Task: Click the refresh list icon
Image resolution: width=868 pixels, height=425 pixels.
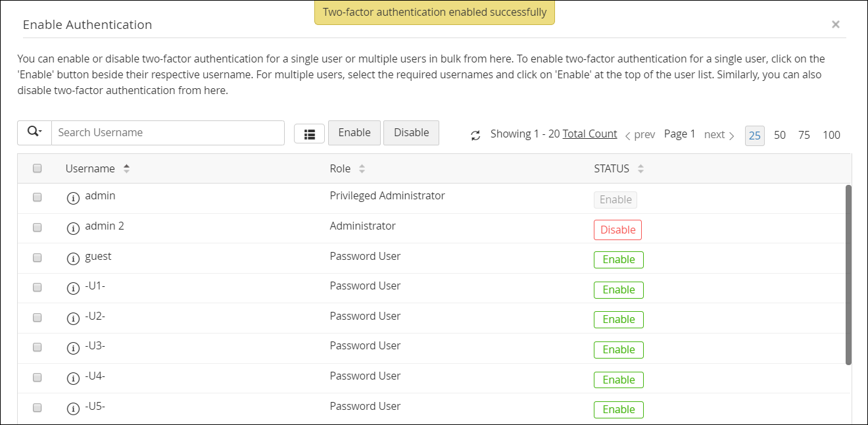Action: click(475, 136)
